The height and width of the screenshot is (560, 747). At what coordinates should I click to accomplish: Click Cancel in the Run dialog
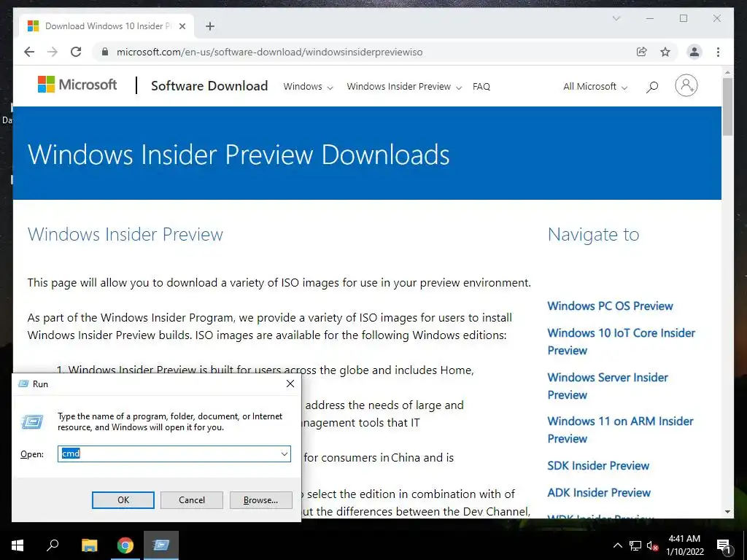pyautogui.click(x=192, y=500)
